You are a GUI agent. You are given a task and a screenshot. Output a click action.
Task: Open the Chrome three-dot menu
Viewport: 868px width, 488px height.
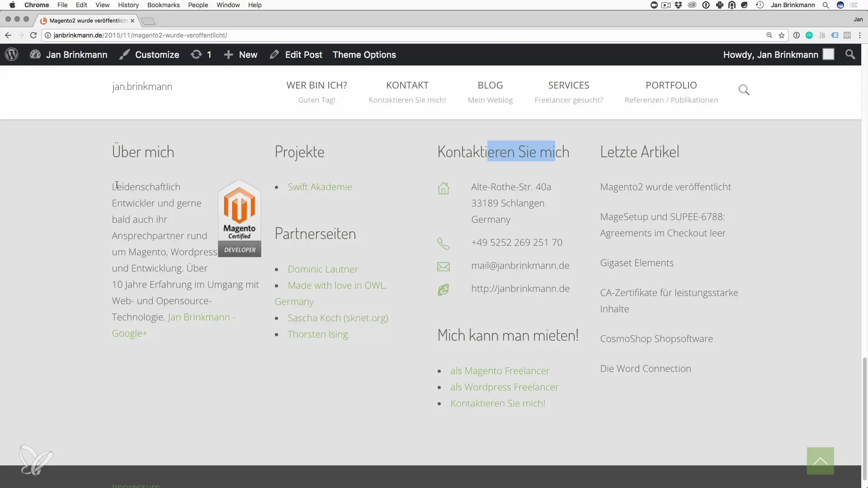[860, 35]
